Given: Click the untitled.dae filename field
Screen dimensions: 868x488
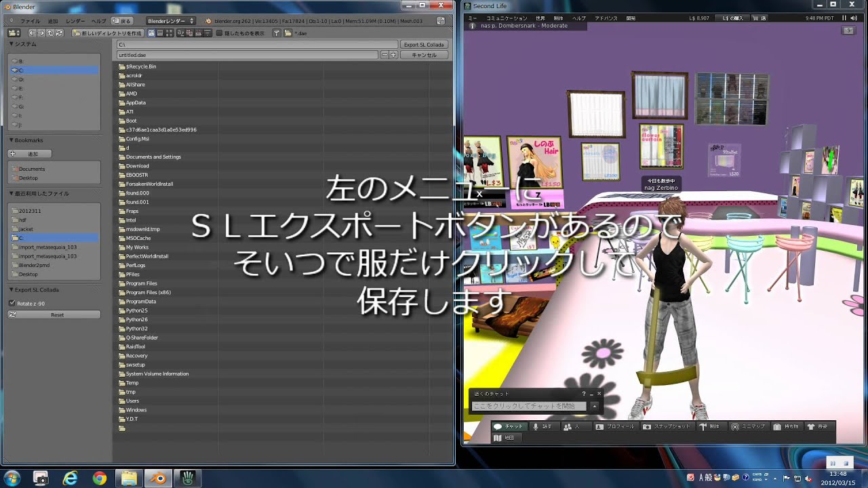Looking at the screenshot, I should coord(248,55).
